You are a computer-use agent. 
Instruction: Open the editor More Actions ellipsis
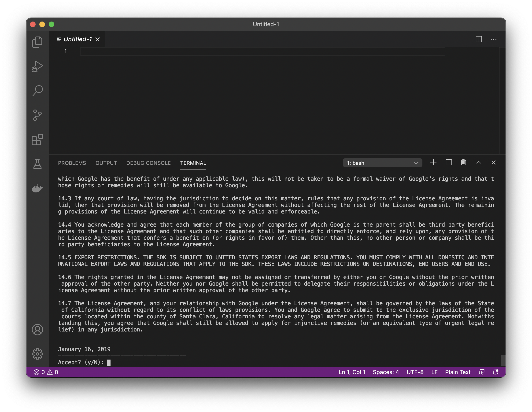[494, 39]
